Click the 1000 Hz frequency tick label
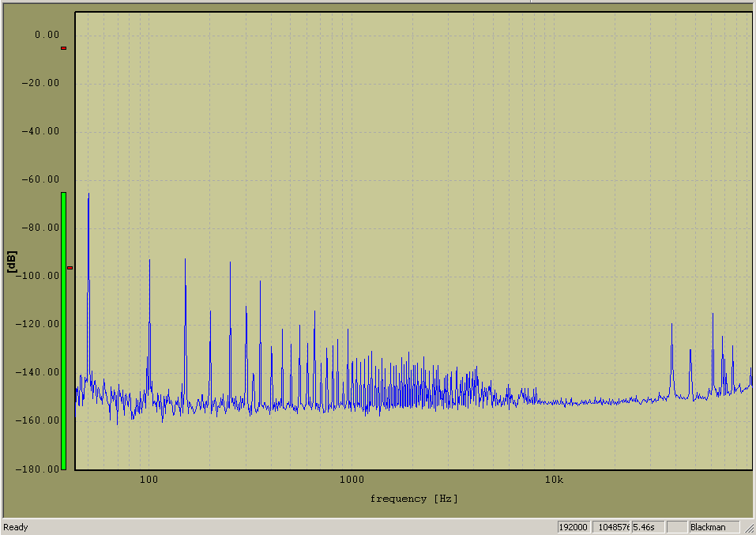The image size is (756, 535). pos(352,480)
